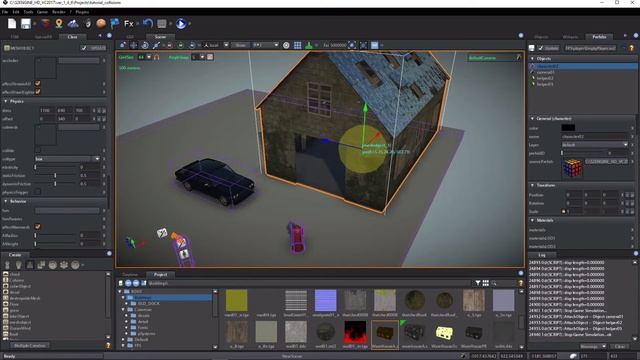Open help with the question mark in Particles panel
This screenshot has width=640, height=360.
coord(631,48)
